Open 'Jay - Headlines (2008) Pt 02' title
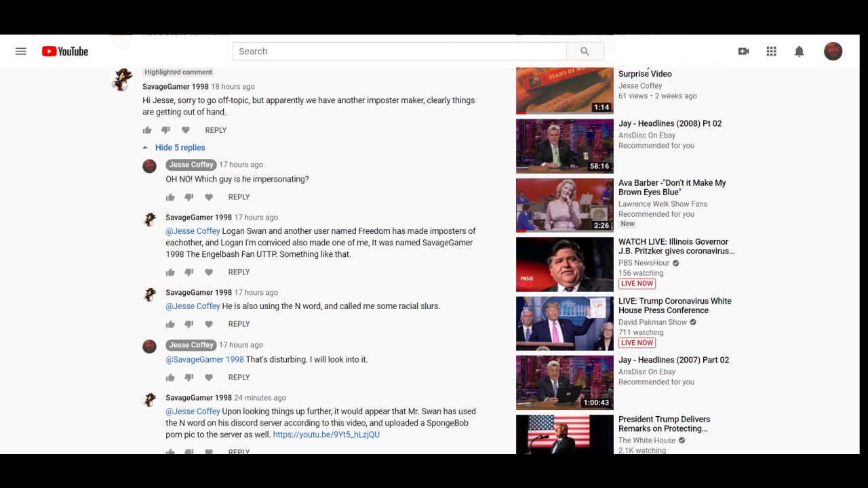The image size is (868, 488). [x=670, y=124]
